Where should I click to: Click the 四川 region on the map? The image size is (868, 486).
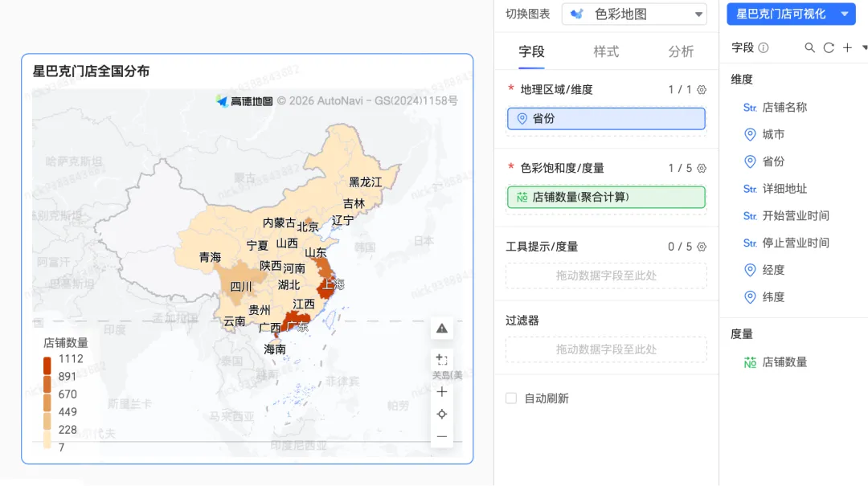241,286
